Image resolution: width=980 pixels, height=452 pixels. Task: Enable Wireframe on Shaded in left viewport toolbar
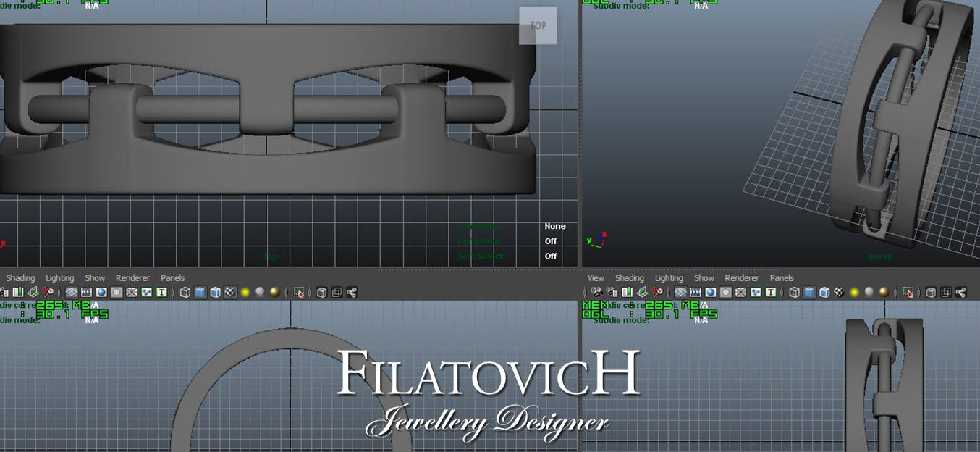215,292
